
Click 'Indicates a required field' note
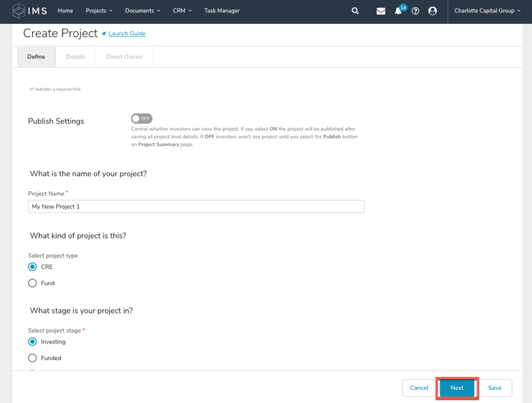[x=55, y=89]
